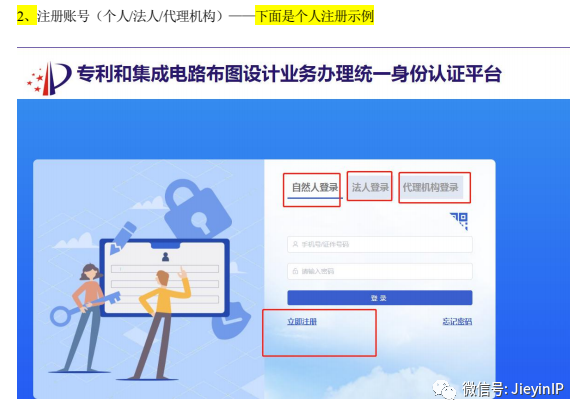Screen dimensions: 583x416
Task: Focus the 手机号/证件号码 input field
Action: (380, 245)
